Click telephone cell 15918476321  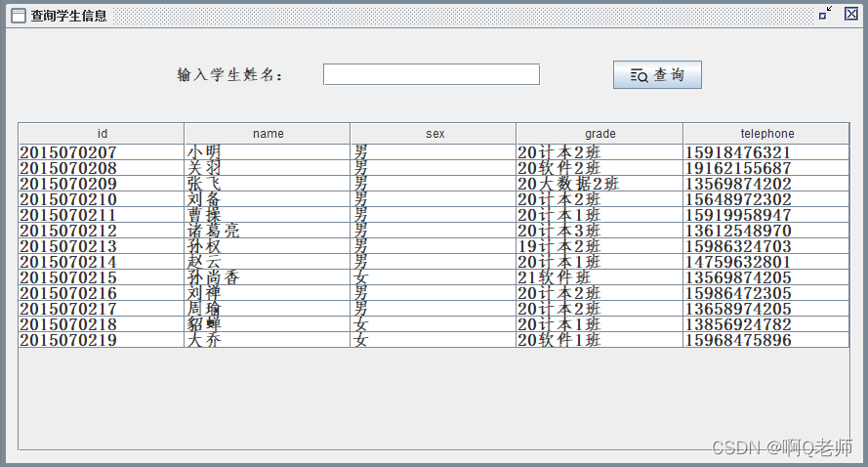click(x=766, y=152)
